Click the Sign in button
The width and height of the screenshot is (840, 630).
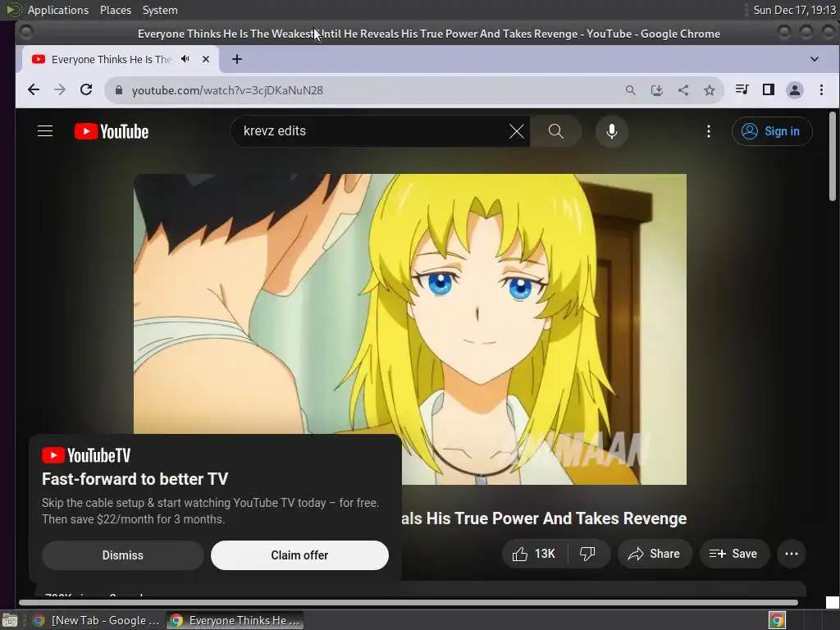772,131
